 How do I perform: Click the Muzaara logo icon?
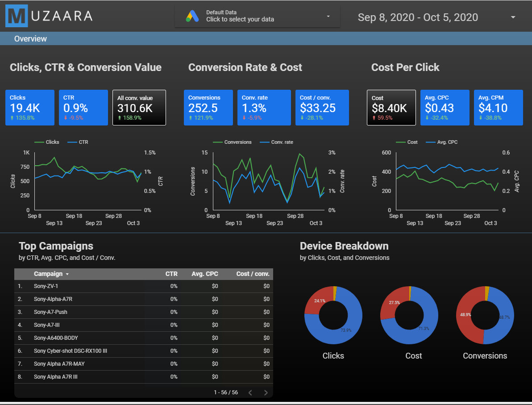click(x=17, y=16)
